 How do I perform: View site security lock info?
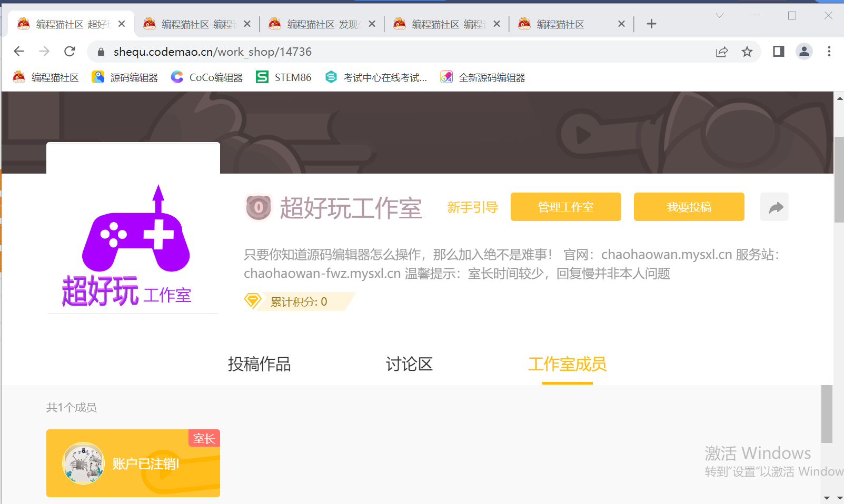point(101,52)
